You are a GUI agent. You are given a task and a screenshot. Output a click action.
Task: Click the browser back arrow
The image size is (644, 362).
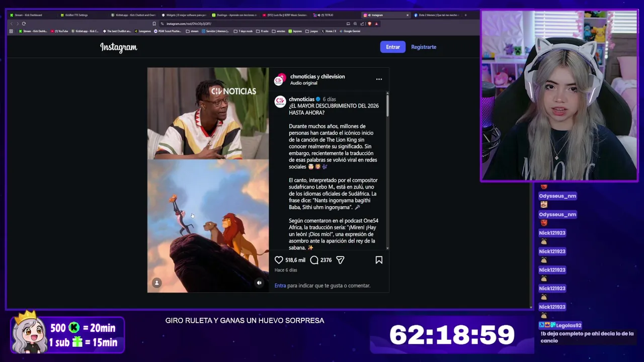(12, 24)
